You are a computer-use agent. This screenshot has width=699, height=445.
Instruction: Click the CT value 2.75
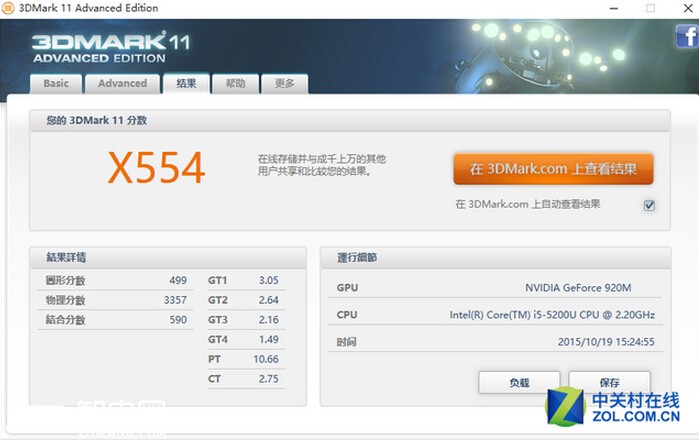tap(268, 379)
